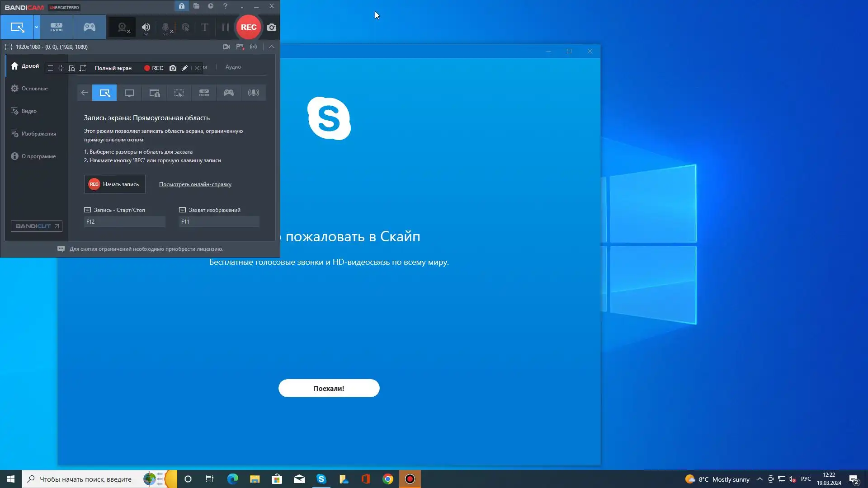Click the big red REC button
Screen dimensions: 868x488
pyautogui.click(x=248, y=27)
